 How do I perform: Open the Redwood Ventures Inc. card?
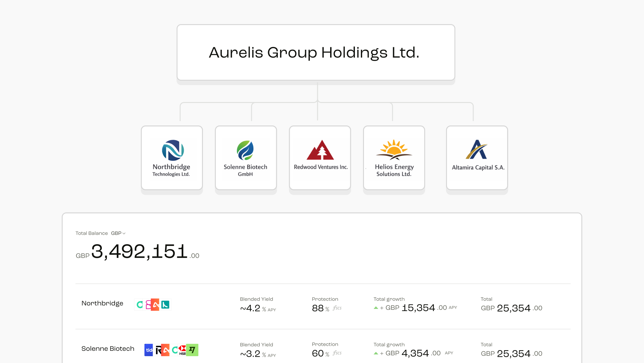[320, 158]
